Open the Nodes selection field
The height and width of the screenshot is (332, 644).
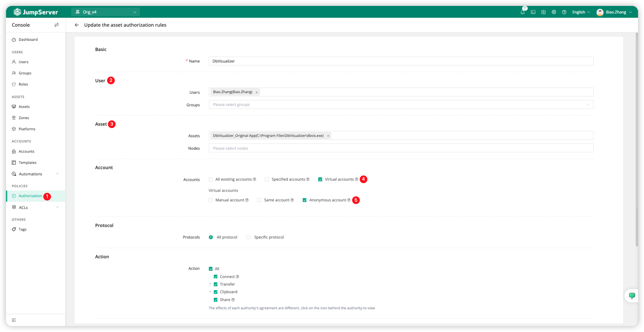coord(401,148)
